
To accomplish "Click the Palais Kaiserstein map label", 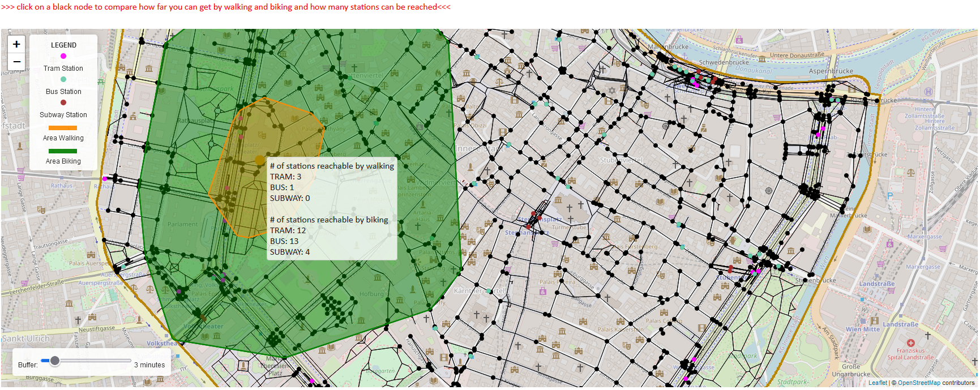I will click(620, 329).
